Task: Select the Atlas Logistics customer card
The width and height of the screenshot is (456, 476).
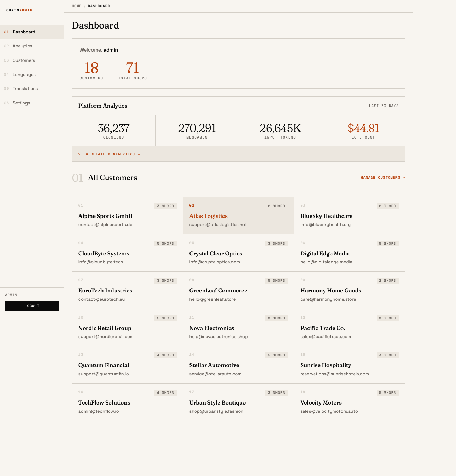Action: [x=238, y=215]
